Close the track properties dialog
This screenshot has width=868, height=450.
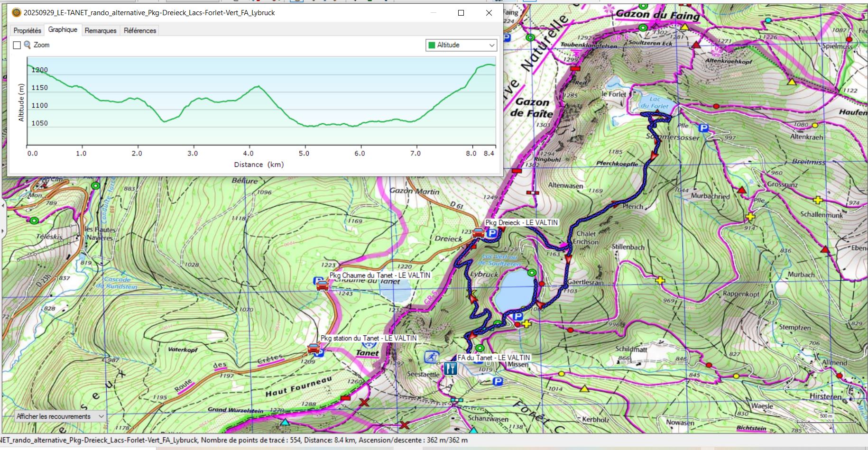[x=489, y=13]
